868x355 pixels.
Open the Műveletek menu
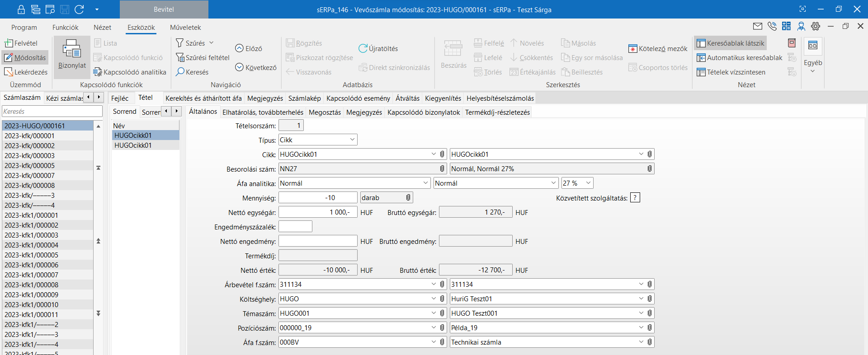point(185,28)
